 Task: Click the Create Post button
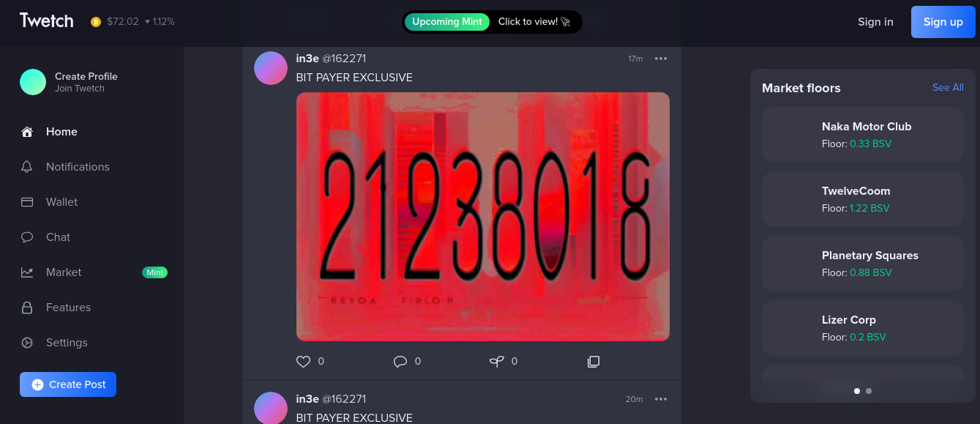(68, 384)
